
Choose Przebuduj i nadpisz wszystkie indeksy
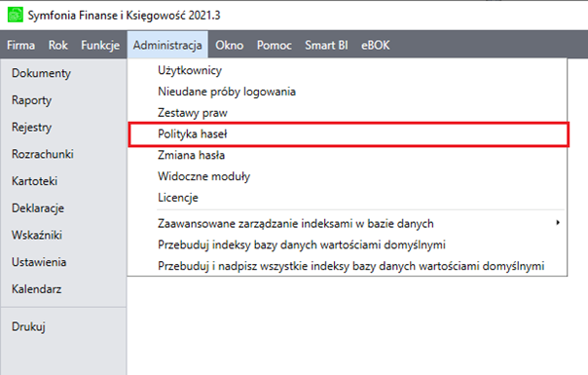coord(348,266)
